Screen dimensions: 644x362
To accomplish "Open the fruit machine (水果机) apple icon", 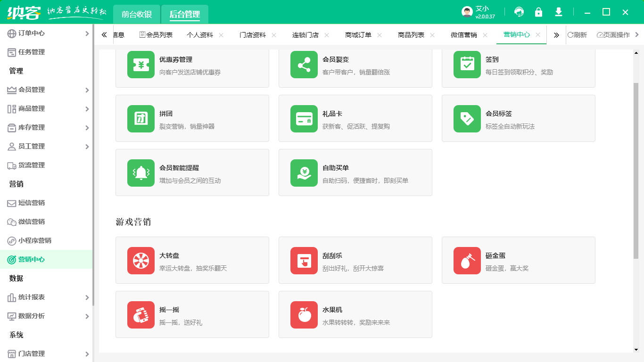I will (304, 315).
